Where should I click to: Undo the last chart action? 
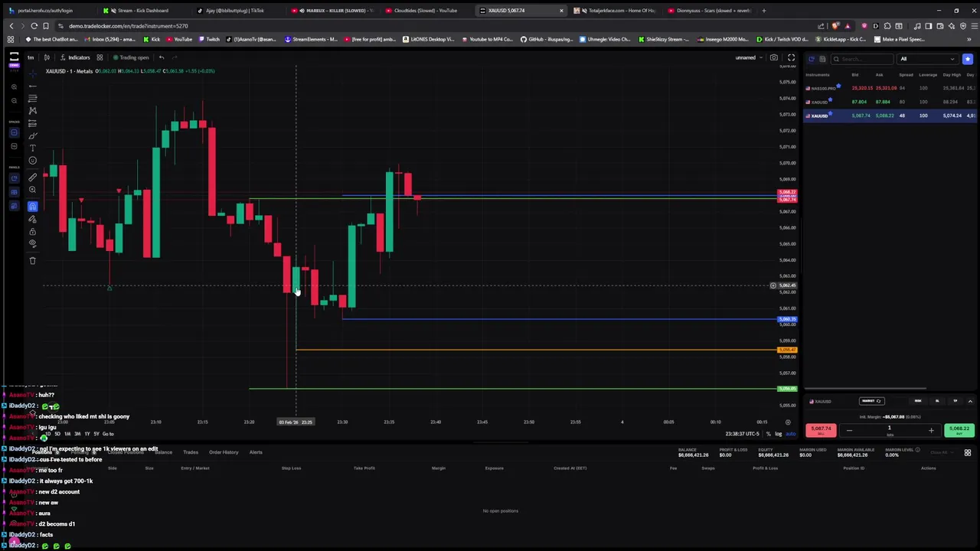pyautogui.click(x=161, y=57)
